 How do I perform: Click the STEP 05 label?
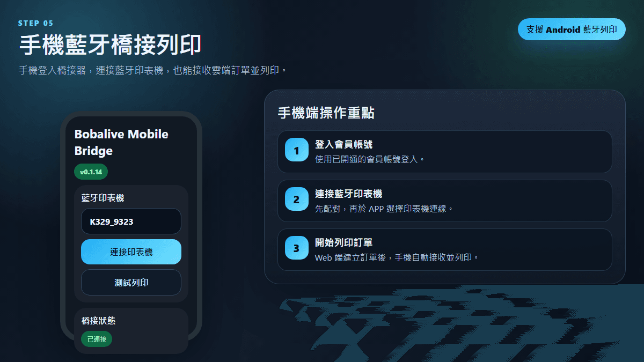tap(36, 23)
